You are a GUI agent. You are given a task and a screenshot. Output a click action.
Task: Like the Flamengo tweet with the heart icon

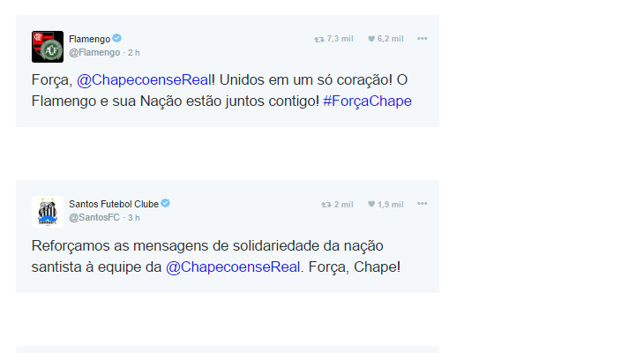click(x=371, y=39)
